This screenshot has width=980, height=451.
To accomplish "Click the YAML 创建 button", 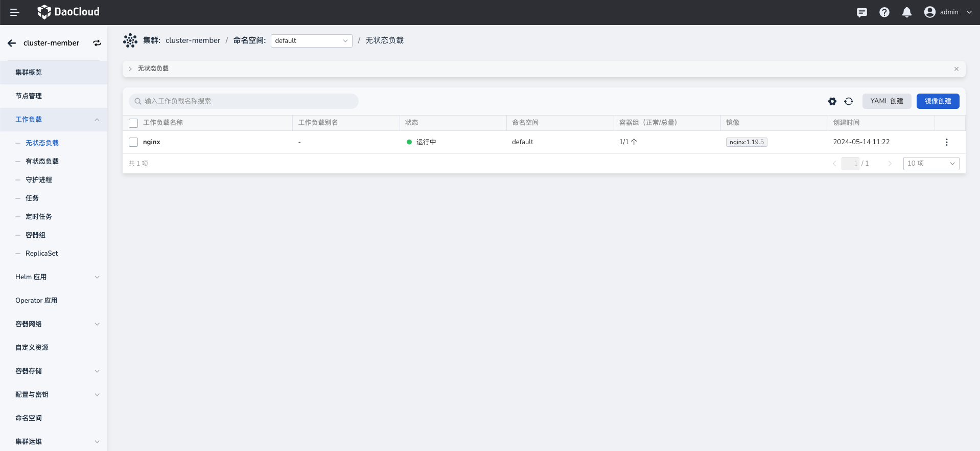I will (886, 101).
